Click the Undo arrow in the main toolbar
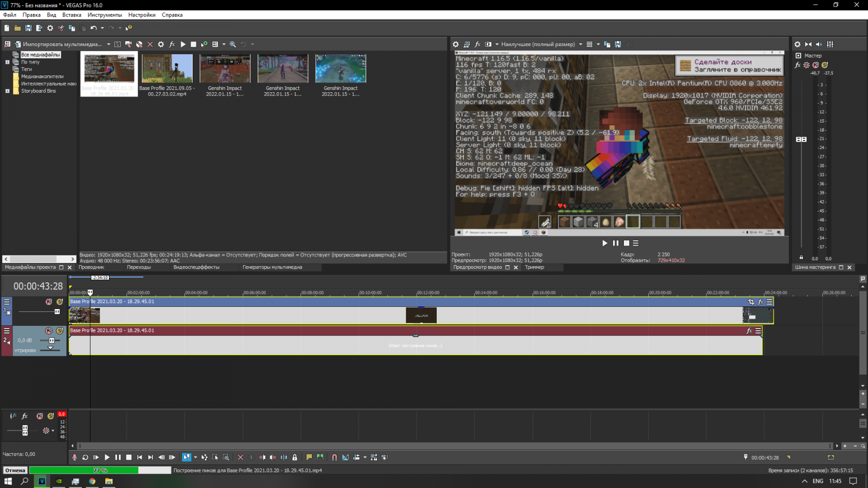 pyautogui.click(x=93, y=28)
